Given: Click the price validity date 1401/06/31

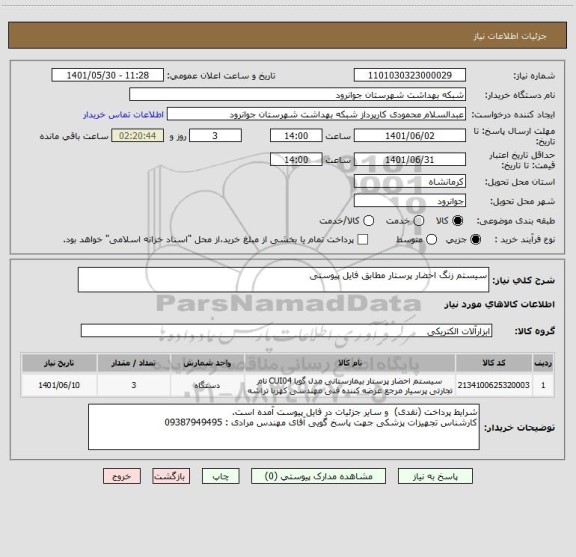Looking at the screenshot, I should coord(410,159).
